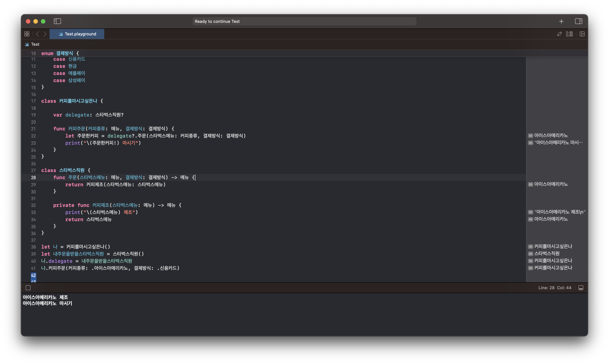Screen dimensions: 609x364
Task: Click the Line 28 Col 44 indicator
Action: point(554,288)
